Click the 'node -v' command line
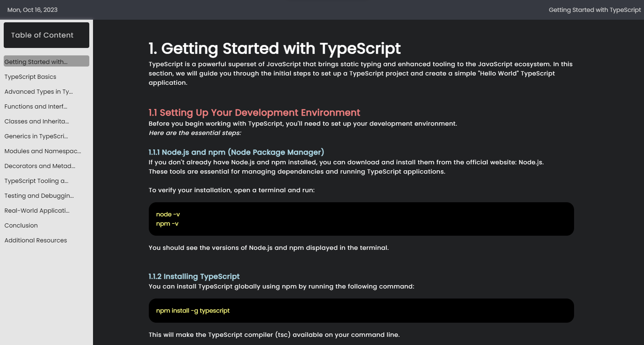This screenshot has height=345, width=644. pos(168,214)
